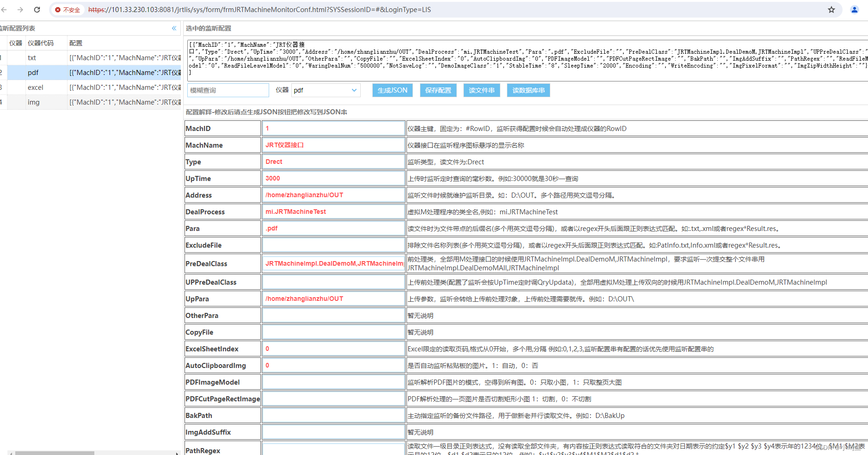
Task: View the not-secure site info badge
Action: (x=68, y=10)
